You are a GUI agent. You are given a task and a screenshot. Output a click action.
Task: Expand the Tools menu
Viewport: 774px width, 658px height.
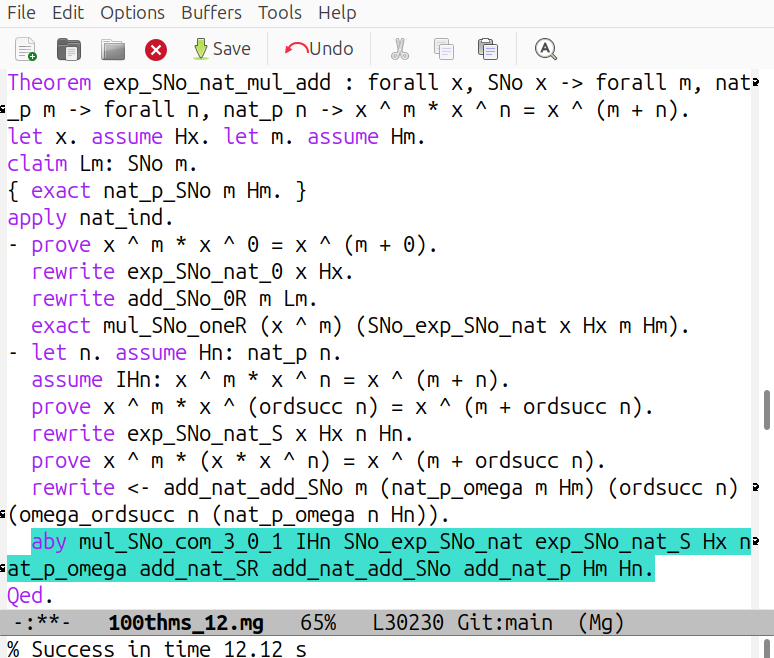click(x=280, y=13)
